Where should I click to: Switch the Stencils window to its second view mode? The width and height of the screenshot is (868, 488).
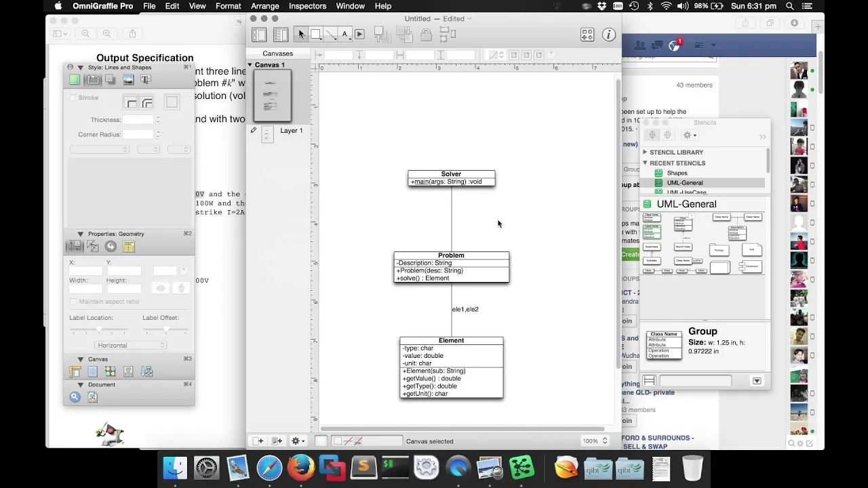click(667, 135)
